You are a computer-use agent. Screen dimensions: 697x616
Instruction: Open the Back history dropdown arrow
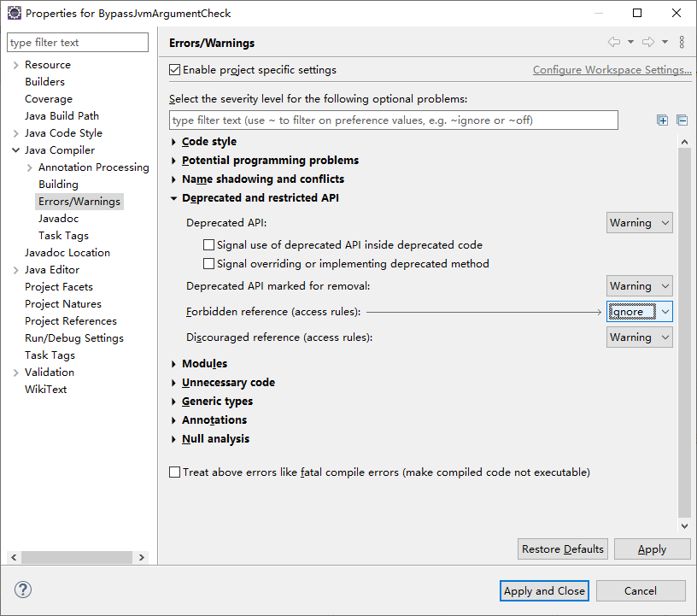pos(630,42)
